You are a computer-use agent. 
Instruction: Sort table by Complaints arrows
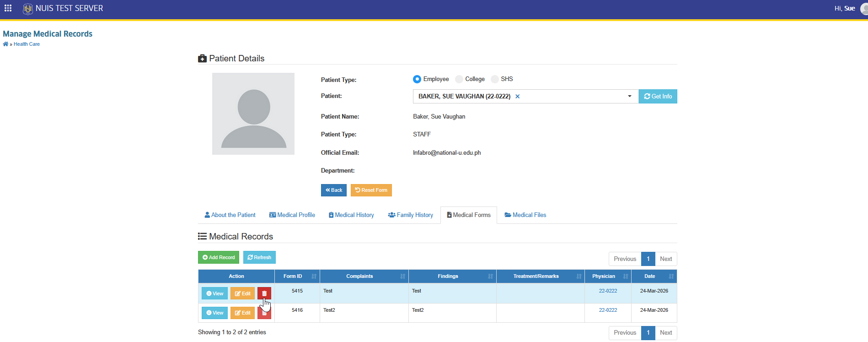402,277
